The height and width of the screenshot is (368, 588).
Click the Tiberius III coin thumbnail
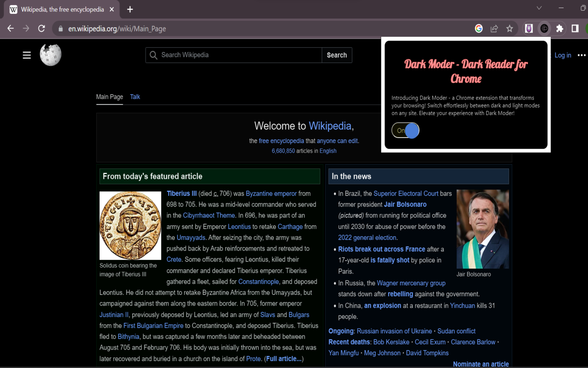click(130, 226)
